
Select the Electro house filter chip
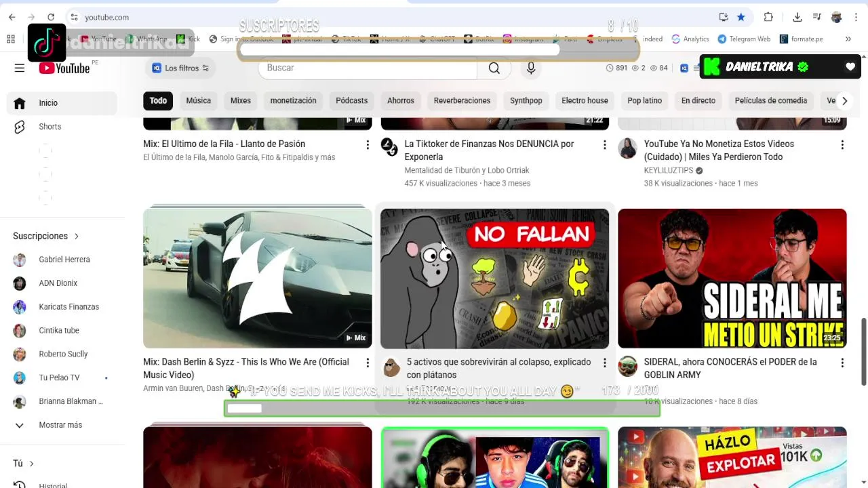(x=585, y=100)
